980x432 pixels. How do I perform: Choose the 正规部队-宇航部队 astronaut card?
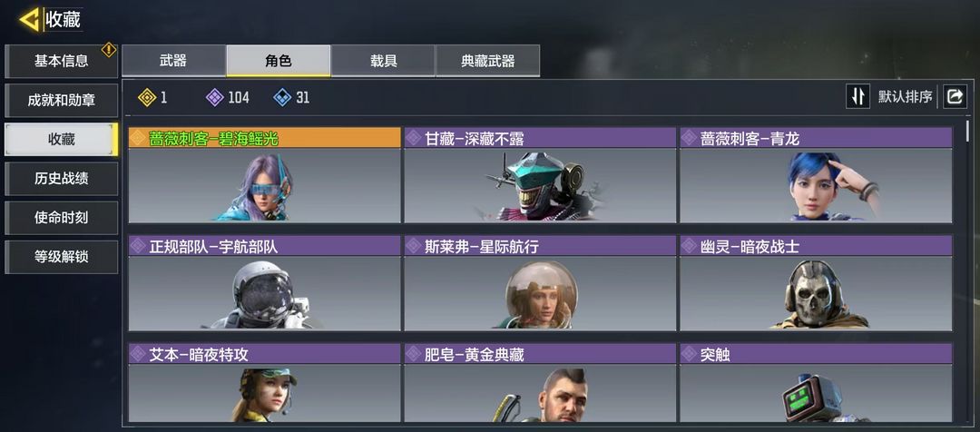264,283
